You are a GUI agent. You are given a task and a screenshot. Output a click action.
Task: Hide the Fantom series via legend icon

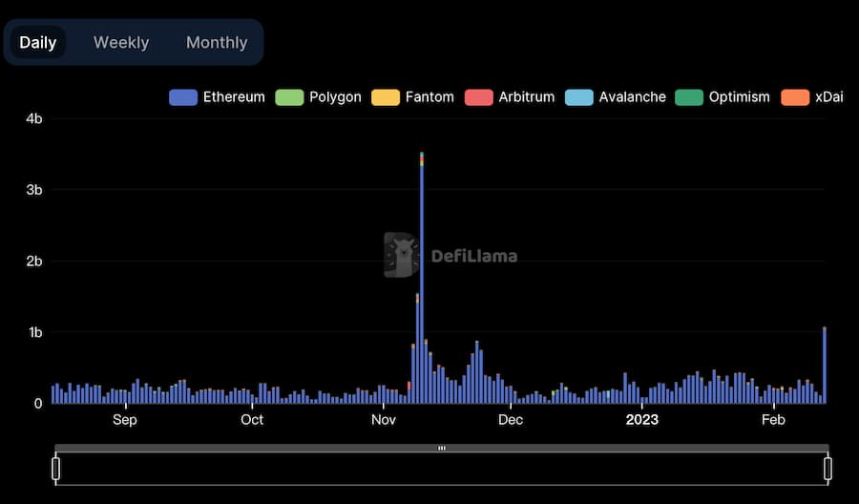click(385, 96)
